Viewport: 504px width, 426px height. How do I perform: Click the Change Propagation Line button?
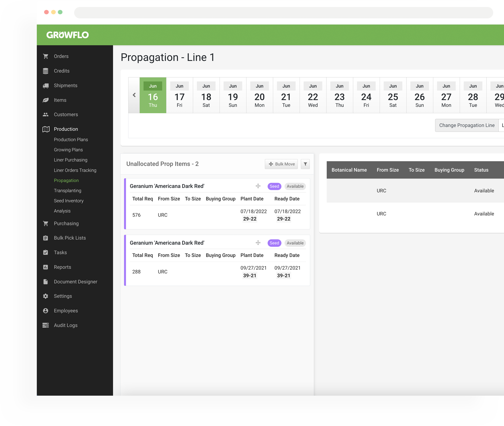coord(466,125)
